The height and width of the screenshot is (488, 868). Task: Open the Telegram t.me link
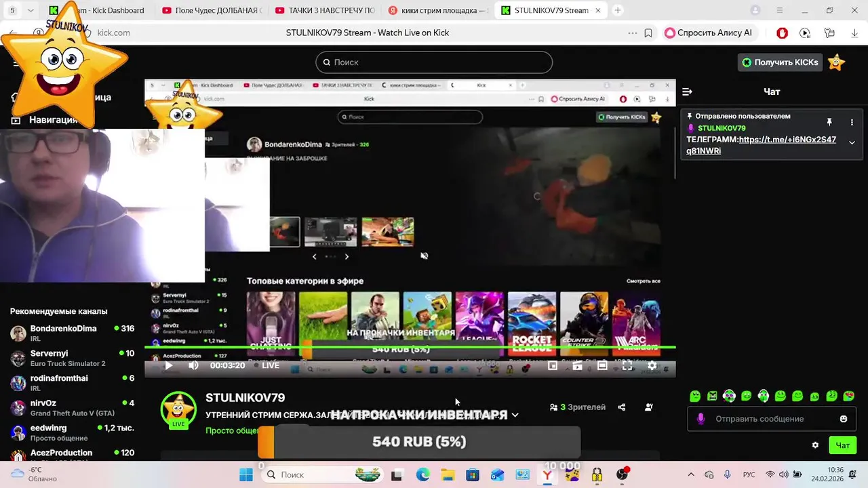pos(762,145)
